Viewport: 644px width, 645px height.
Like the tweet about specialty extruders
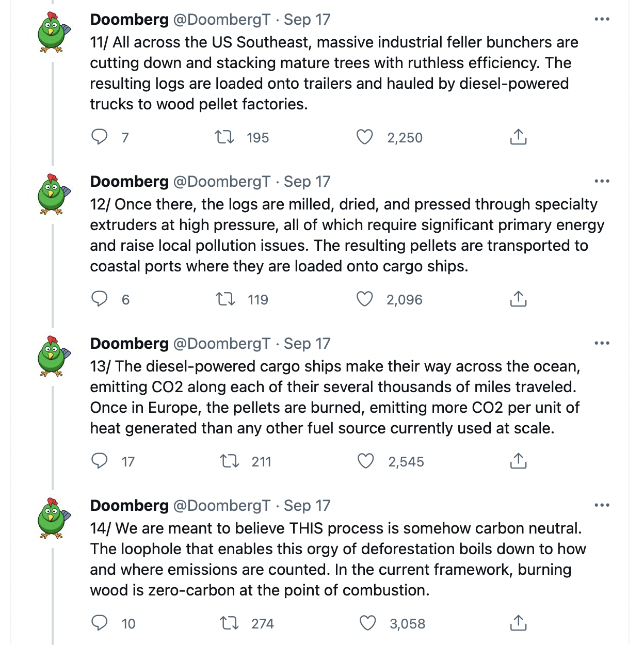pos(365,299)
